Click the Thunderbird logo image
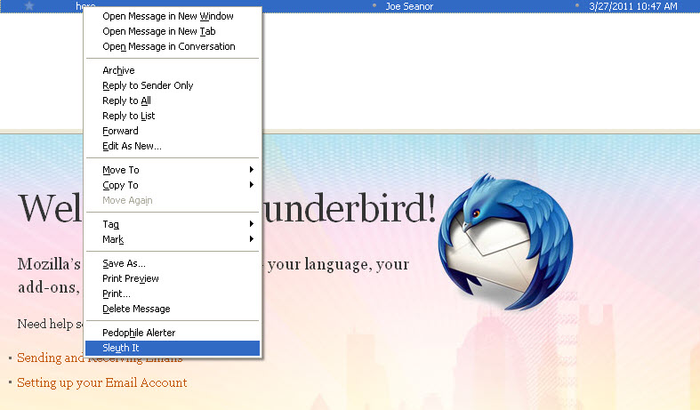The width and height of the screenshot is (700, 410). click(x=505, y=242)
